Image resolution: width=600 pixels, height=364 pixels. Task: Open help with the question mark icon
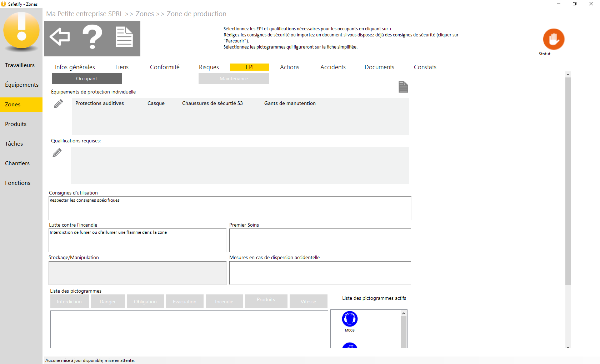point(92,37)
